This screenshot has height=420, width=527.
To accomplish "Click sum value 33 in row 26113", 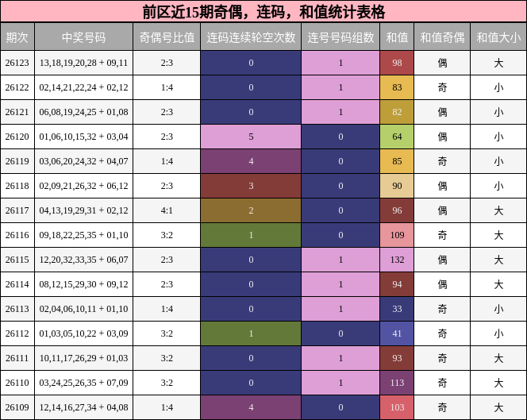I will (397, 309).
